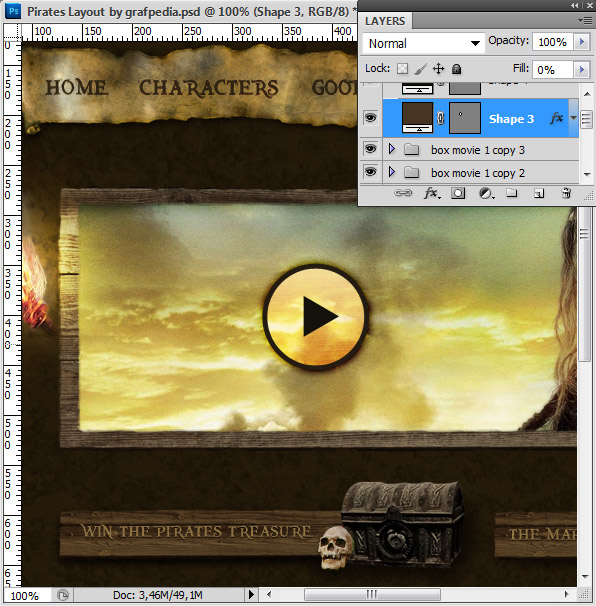Click the Link layers icon
The width and height of the screenshot is (596, 606).
[x=403, y=193]
